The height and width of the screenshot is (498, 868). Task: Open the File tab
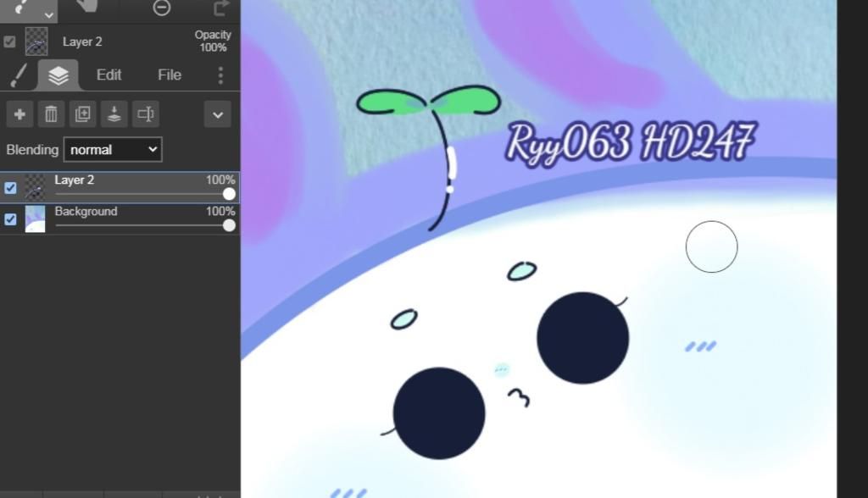170,75
